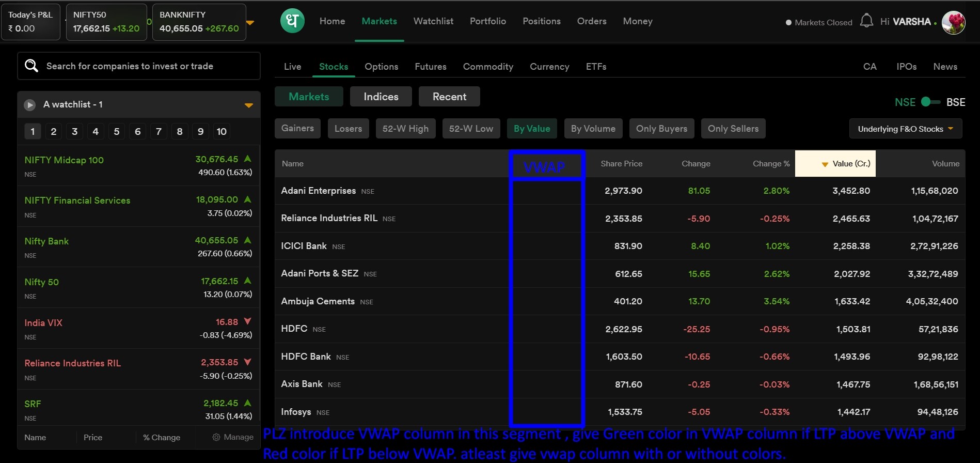Go to the Watchlist page
The height and width of the screenshot is (463, 980).
point(433,21)
